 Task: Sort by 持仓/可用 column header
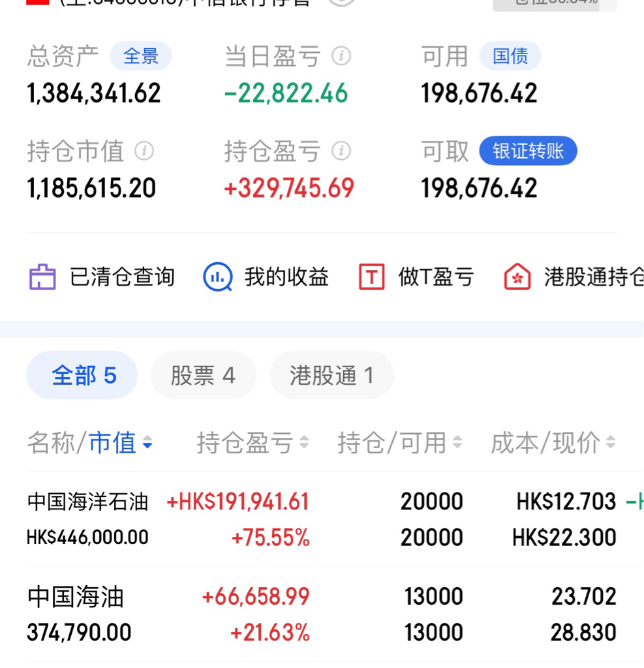[400, 443]
